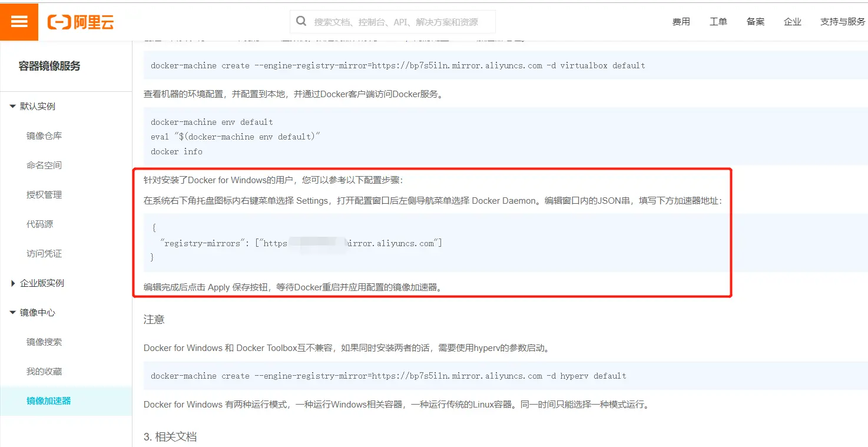
Task: Click the '3. 相关文档' heading
Action: [x=170, y=437]
